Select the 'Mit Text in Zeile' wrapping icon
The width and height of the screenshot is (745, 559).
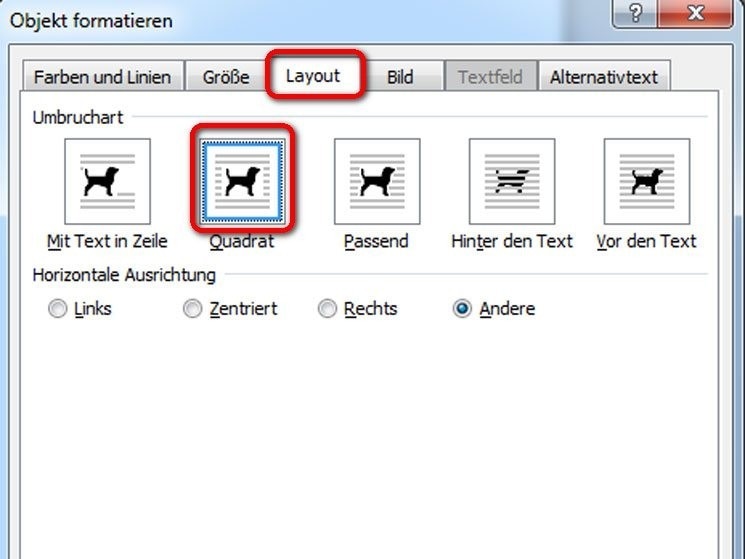click(107, 181)
